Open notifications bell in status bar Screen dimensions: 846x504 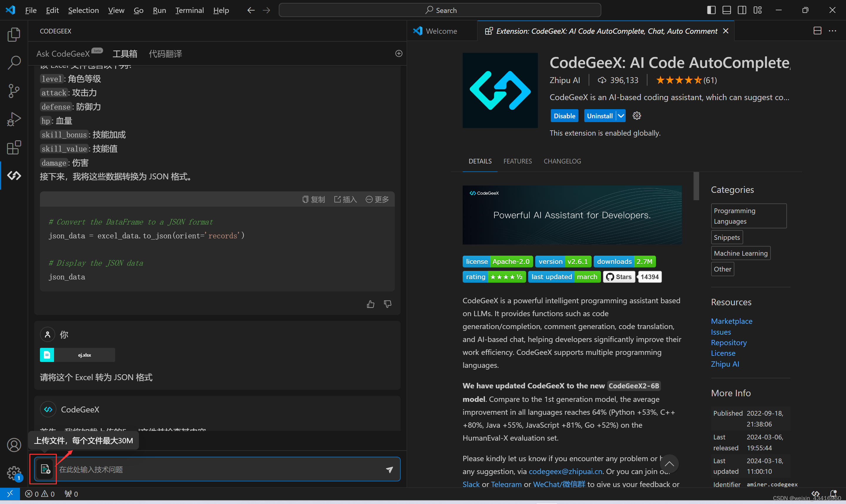[x=833, y=493]
